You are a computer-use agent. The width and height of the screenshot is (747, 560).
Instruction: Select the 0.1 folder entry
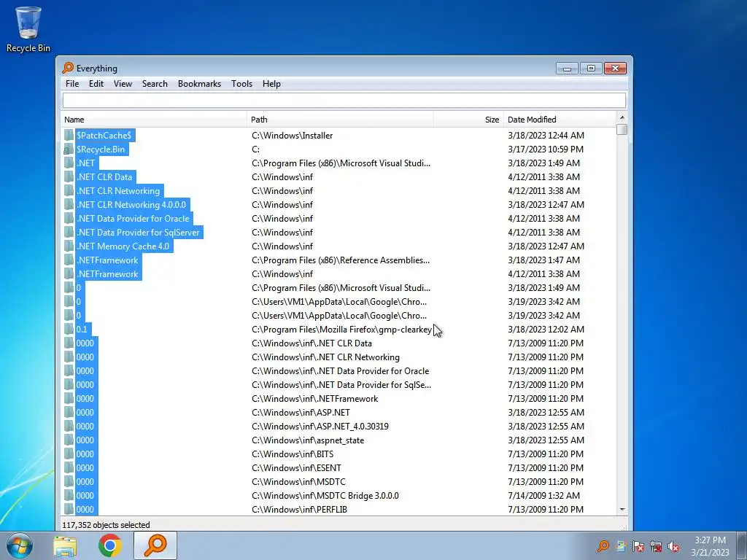click(82, 329)
